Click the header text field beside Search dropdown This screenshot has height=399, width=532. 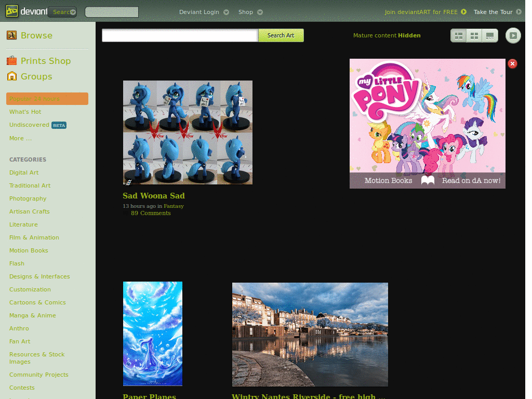[x=112, y=12]
